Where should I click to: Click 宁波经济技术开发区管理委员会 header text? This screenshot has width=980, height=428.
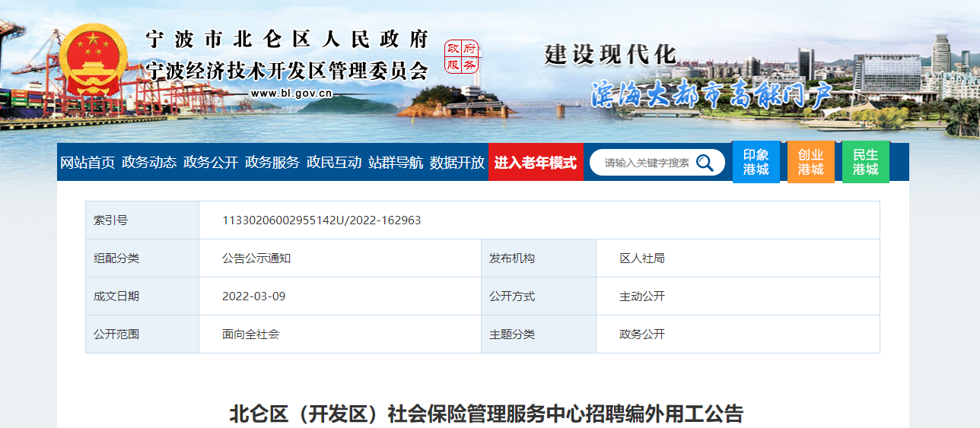pos(288,71)
